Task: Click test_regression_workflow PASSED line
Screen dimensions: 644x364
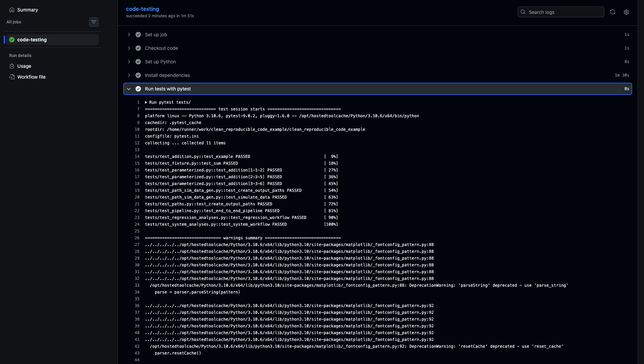Action: pos(226,218)
